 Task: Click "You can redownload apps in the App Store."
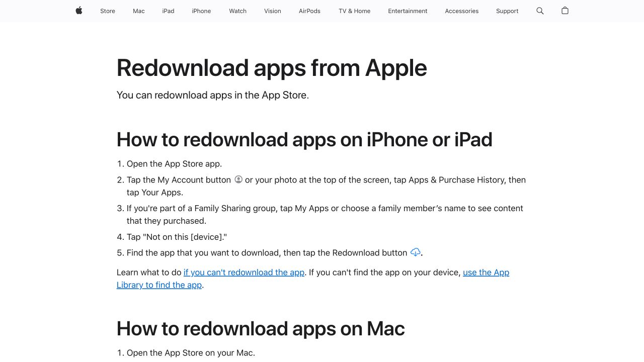[213, 95]
